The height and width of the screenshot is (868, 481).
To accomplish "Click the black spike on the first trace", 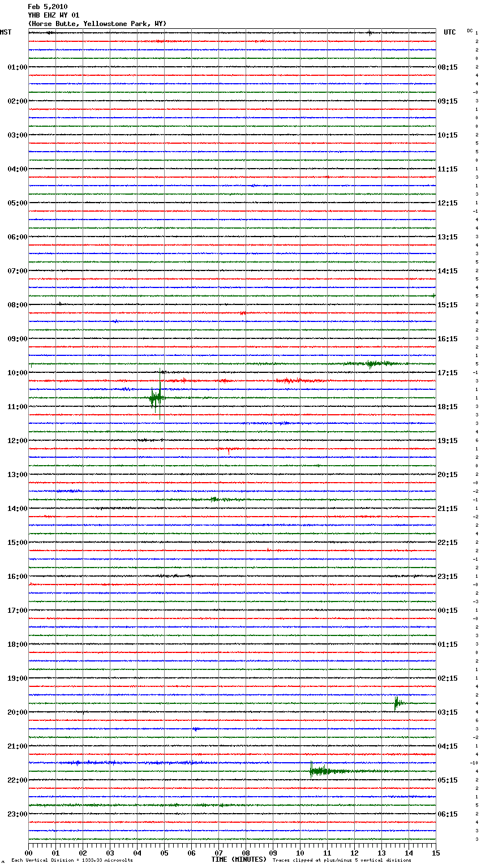I will (370, 33).
